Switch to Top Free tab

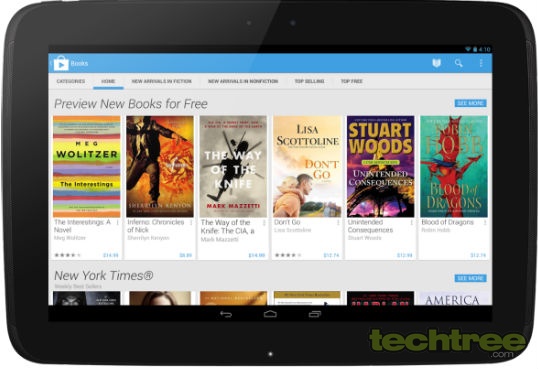coord(351,81)
